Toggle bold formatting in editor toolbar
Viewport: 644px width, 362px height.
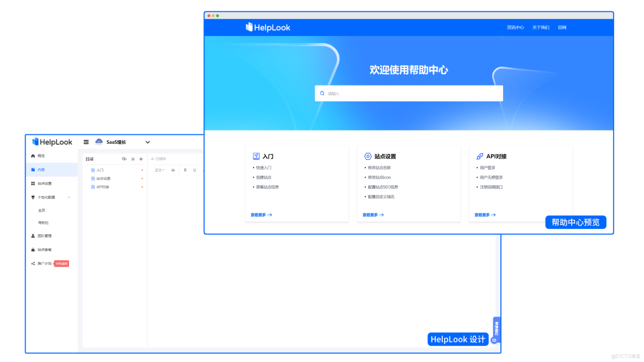pos(185,170)
